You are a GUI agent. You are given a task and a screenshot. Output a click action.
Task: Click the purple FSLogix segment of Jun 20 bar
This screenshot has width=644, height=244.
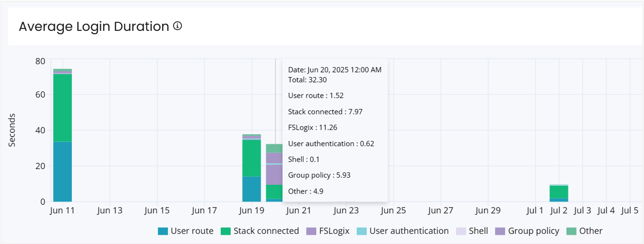click(x=274, y=175)
